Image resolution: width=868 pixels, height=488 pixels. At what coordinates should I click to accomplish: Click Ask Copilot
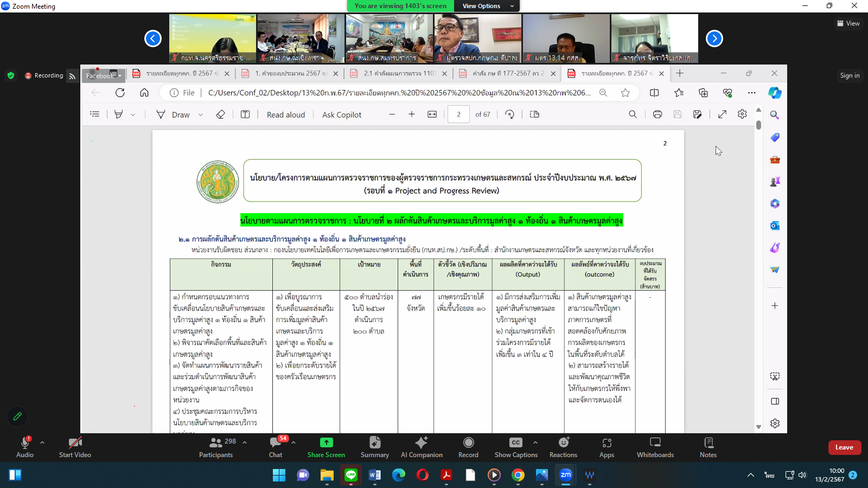(x=342, y=114)
